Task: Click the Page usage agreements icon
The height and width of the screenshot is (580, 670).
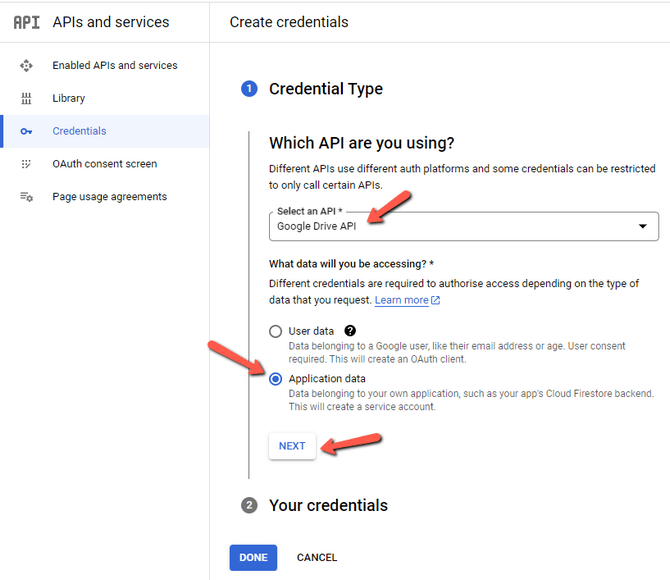Action: (x=26, y=197)
